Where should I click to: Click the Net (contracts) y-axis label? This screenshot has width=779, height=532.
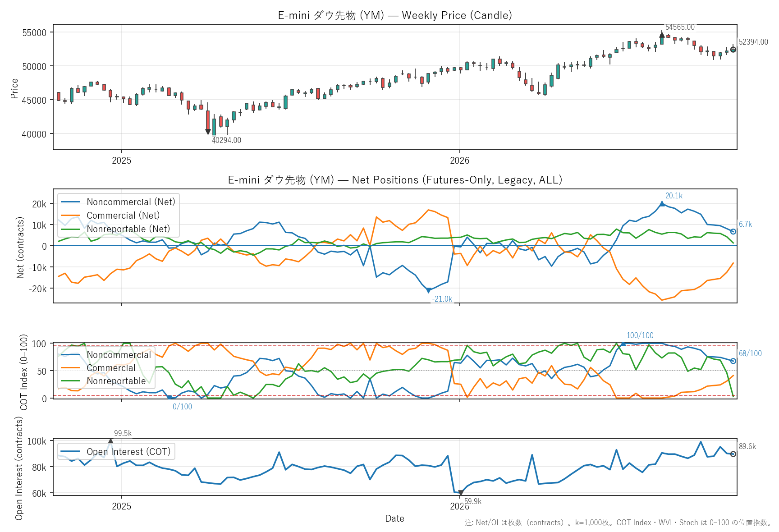tap(20, 248)
